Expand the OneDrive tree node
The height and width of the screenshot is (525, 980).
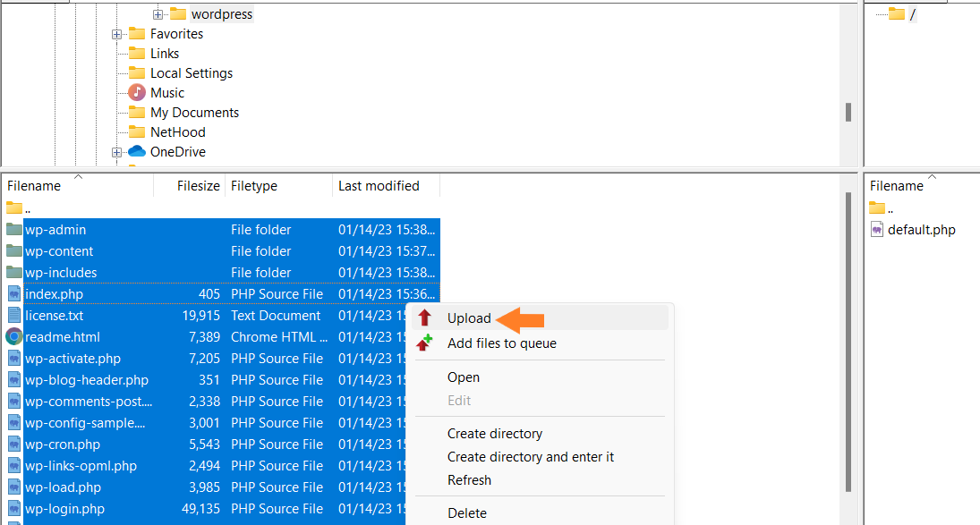click(x=117, y=152)
